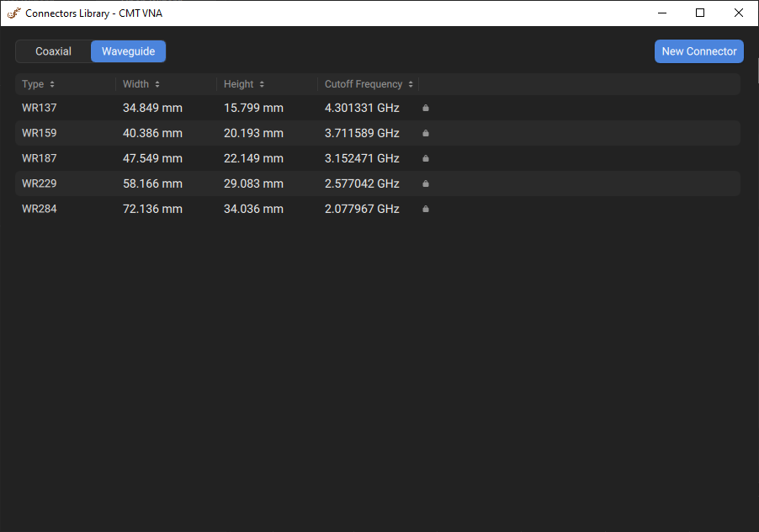Click the 40.386 mm width cell
The height and width of the screenshot is (532, 759).
[x=152, y=133]
